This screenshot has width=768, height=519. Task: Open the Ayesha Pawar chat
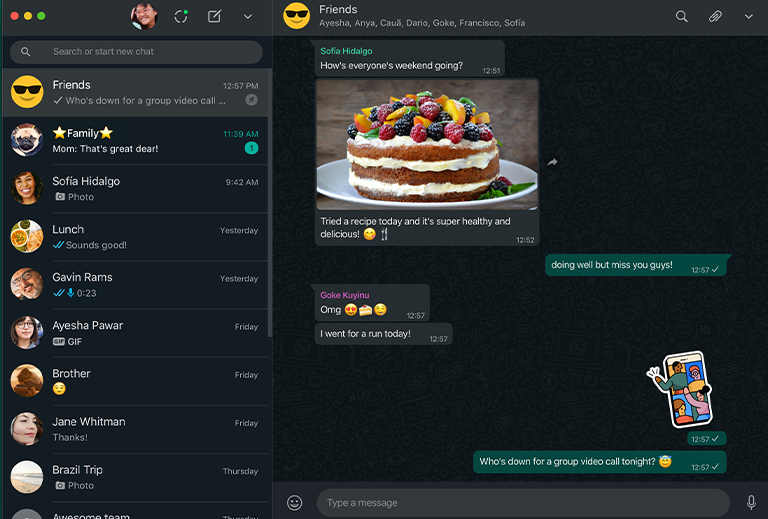pos(137,333)
